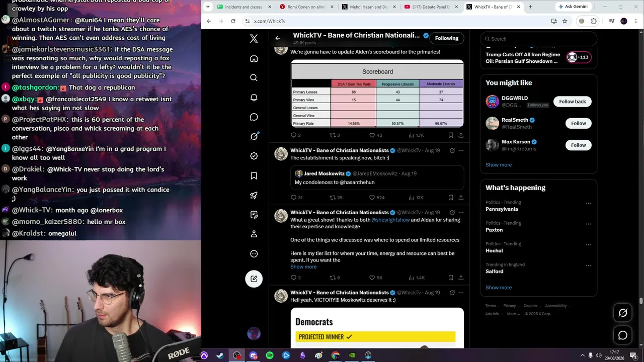
Task: Open Steam from the taskbar
Action: (x=220, y=355)
